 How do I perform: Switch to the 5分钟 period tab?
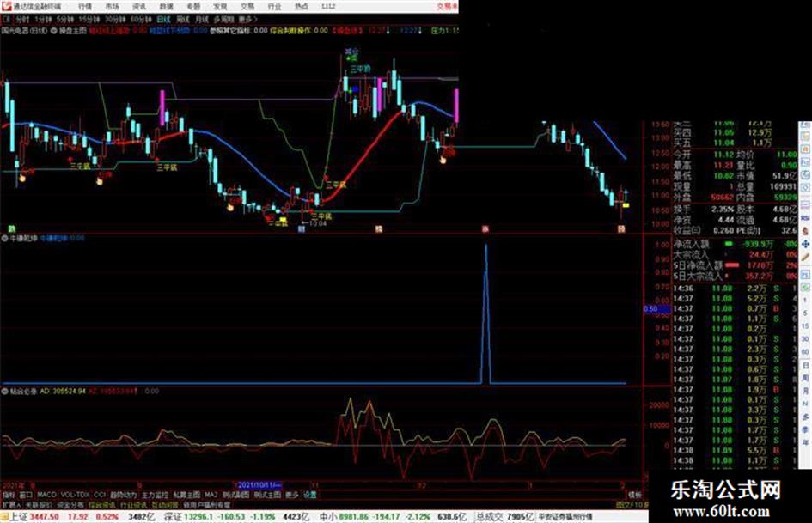point(65,19)
